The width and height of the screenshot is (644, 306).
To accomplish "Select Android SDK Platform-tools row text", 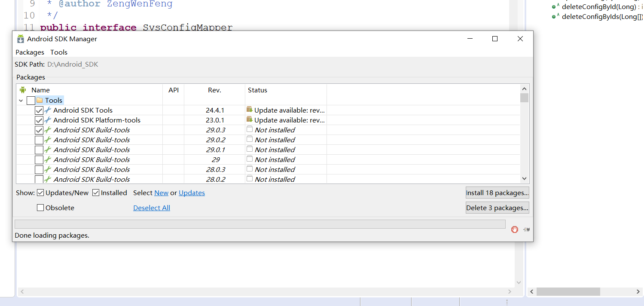I will (97, 120).
